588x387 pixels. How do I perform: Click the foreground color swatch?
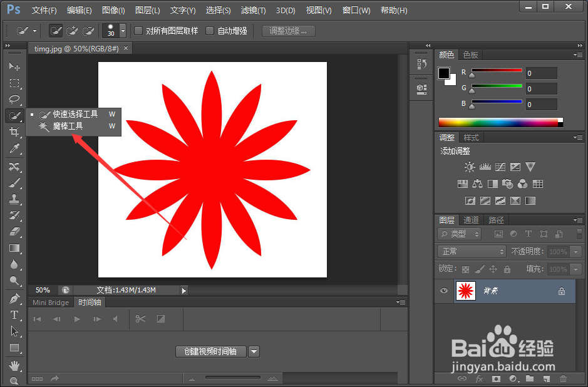444,73
